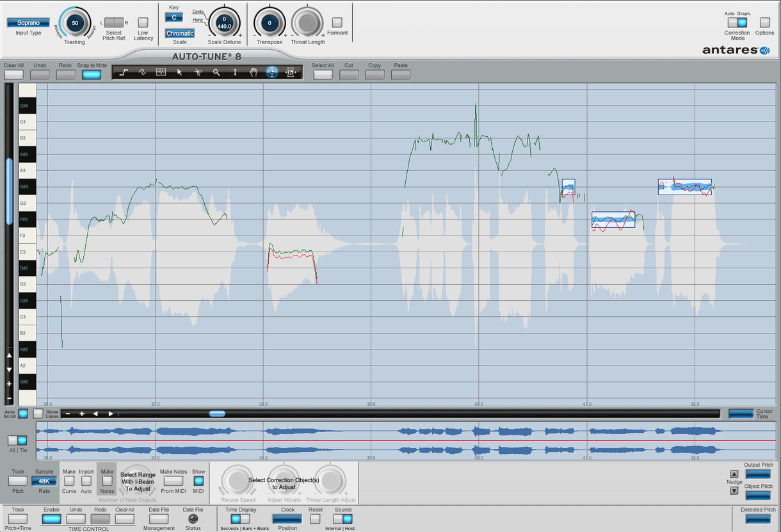The width and height of the screenshot is (781, 532).
Task: Click the horizontal zoom out minus button
Action: pyautogui.click(x=68, y=414)
